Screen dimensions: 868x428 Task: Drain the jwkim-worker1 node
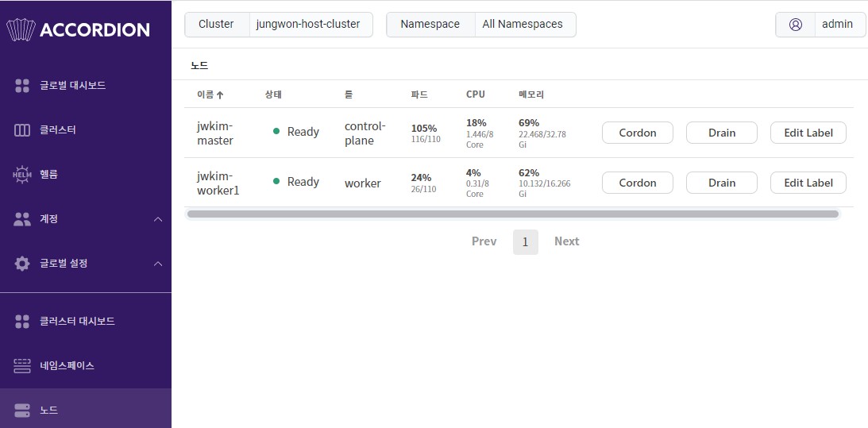tap(721, 183)
